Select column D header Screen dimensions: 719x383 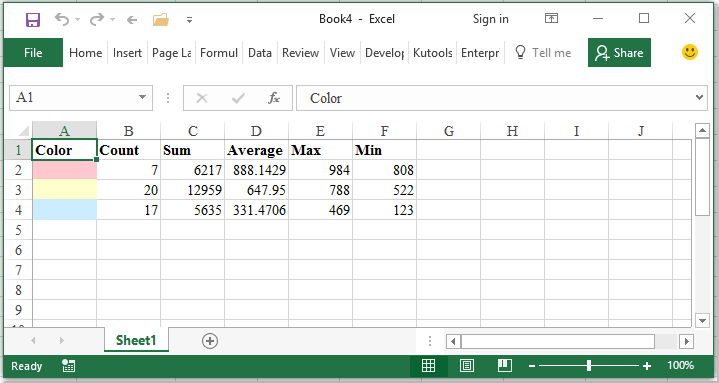point(256,131)
